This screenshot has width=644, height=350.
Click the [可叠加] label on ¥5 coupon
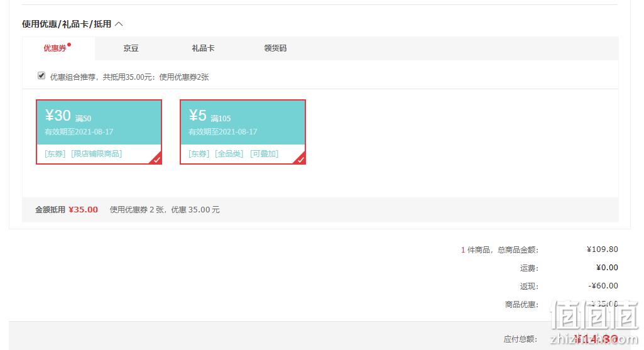tap(264, 154)
